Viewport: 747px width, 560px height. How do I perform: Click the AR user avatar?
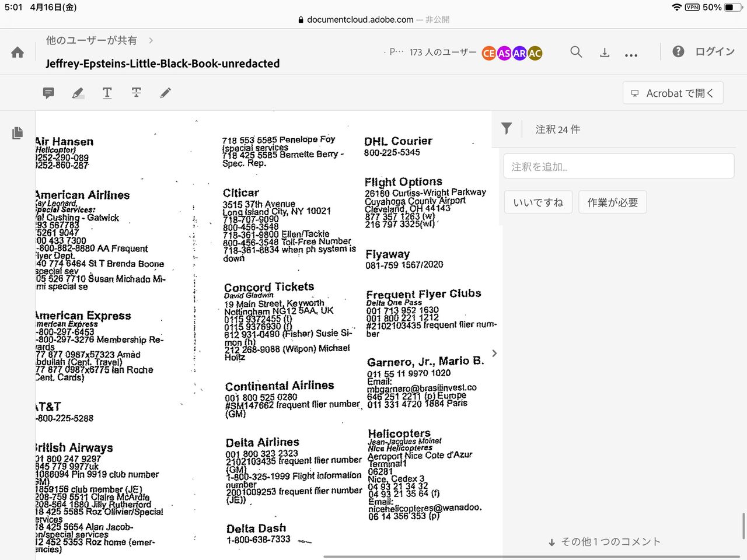pos(519,53)
